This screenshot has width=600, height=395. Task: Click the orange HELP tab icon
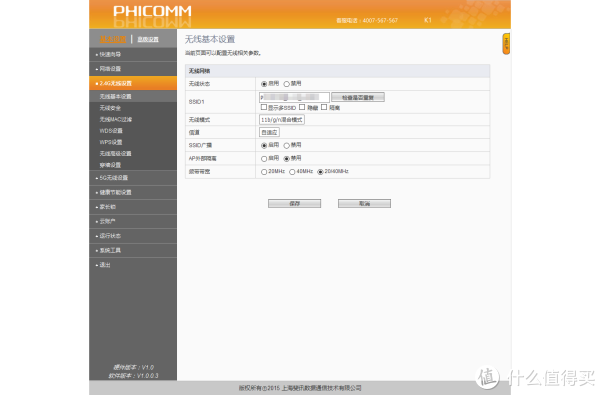click(x=506, y=44)
